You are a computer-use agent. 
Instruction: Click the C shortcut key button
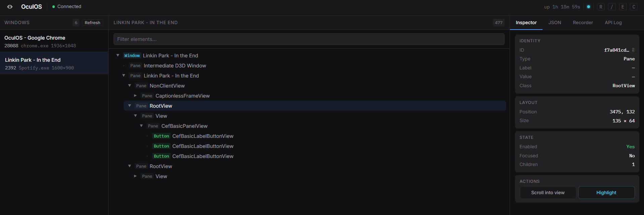[634, 7]
